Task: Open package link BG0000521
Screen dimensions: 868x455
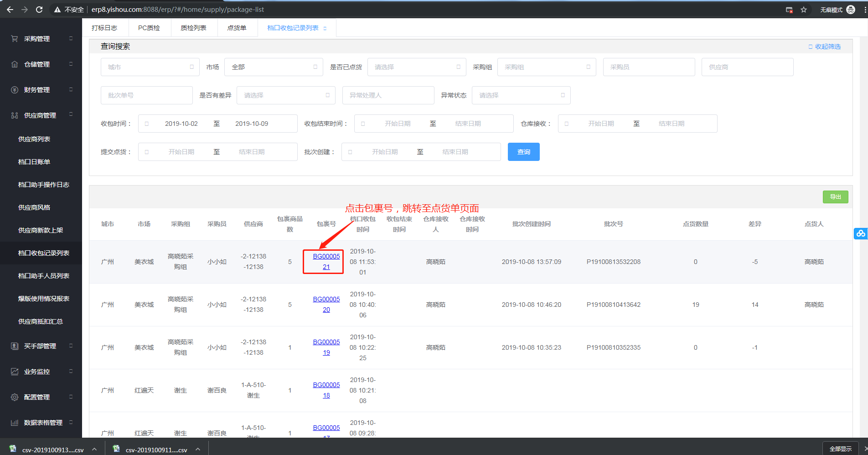Action: coord(326,262)
